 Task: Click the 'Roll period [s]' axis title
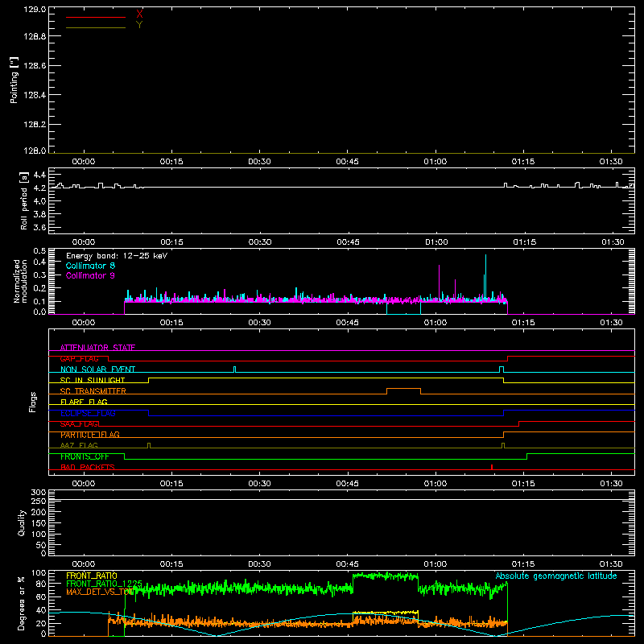(x=24, y=200)
